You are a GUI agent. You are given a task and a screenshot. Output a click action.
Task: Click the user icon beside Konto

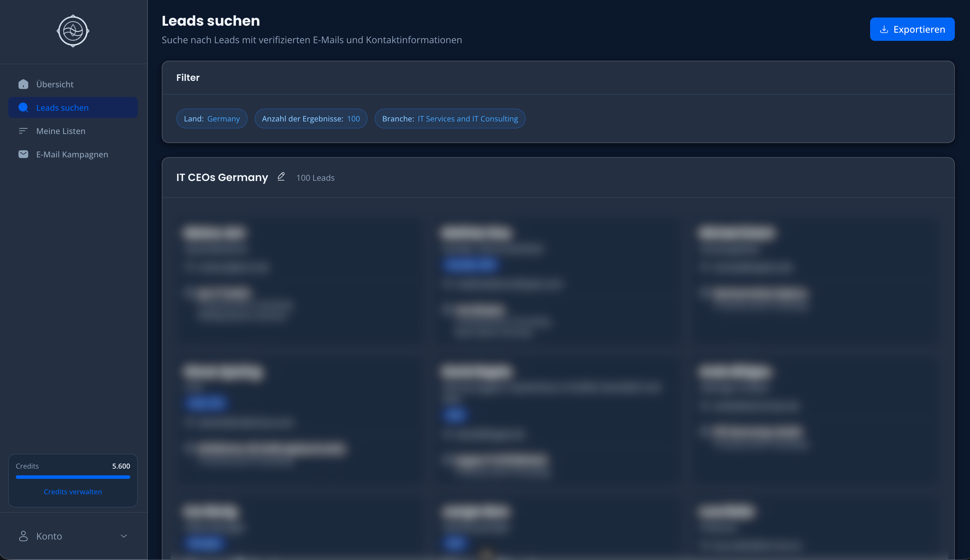click(x=23, y=536)
